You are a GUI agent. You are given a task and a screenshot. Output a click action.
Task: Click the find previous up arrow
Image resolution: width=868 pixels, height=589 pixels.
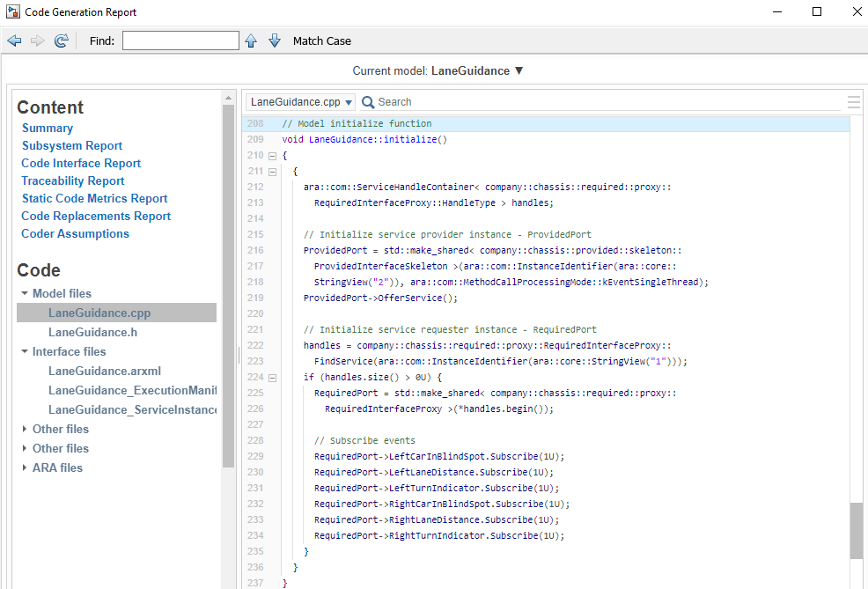[x=251, y=40]
